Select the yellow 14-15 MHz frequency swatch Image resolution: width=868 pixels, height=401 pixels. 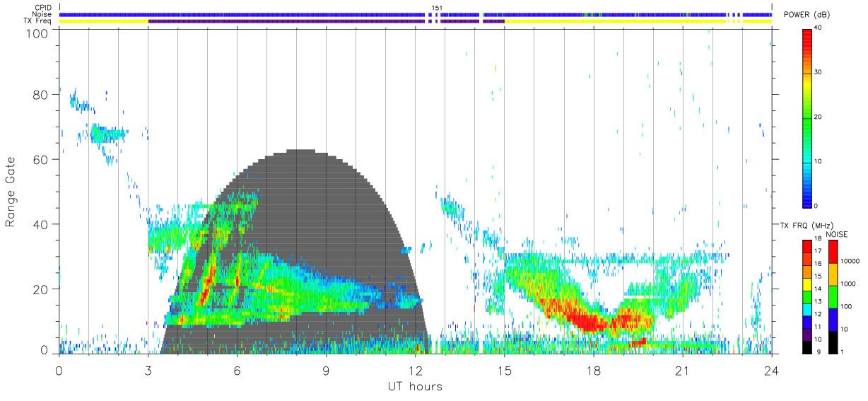click(807, 284)
